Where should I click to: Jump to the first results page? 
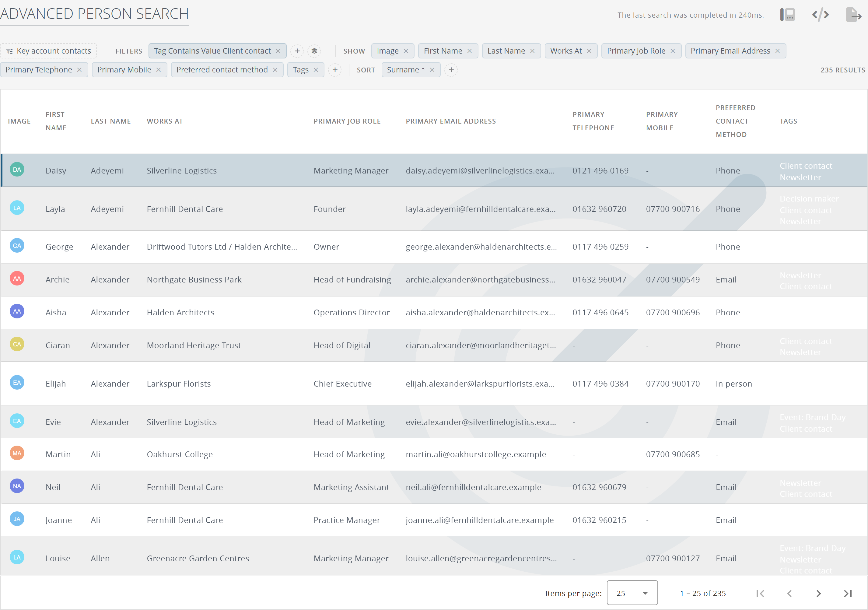click(x=760, y=593)
